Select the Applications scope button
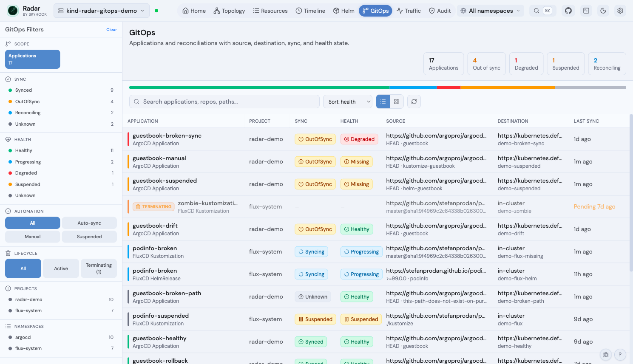The width and height of the screenshot is (633, 364). pos(32,59)
